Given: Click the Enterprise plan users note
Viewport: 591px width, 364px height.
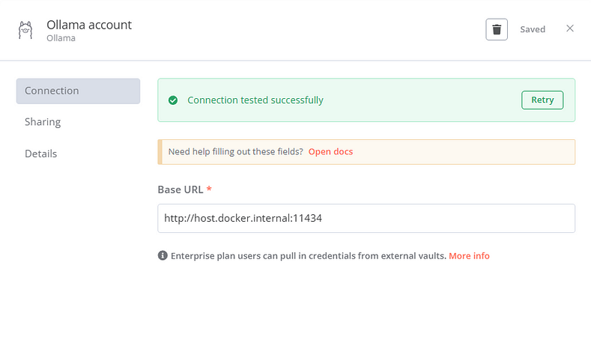Looking at the screenshot, I should (x=307, y=256).
